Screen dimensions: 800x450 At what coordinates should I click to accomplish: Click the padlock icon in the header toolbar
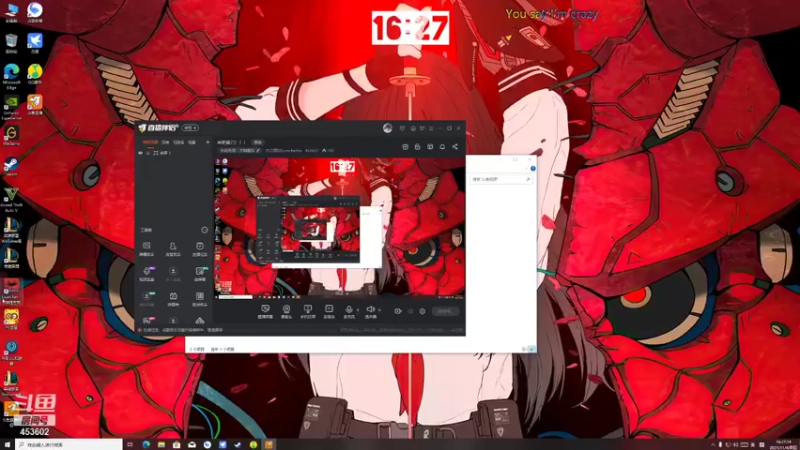[417, 147]
